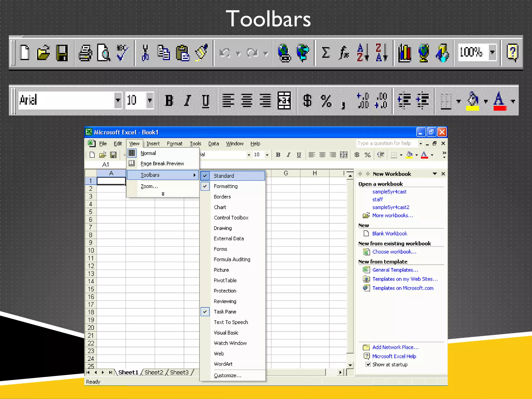This screenshot has width=532, height=399.
Task: Click the Comma Style icon
Action: point(343,104)
